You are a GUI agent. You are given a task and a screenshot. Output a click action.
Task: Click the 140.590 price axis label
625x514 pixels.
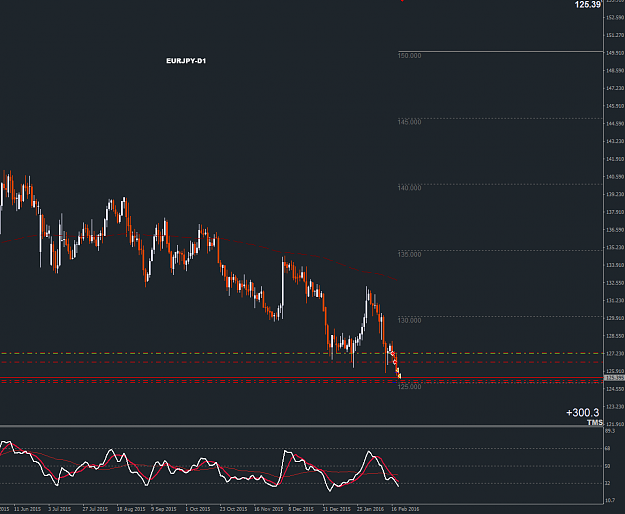coord(615,177)
